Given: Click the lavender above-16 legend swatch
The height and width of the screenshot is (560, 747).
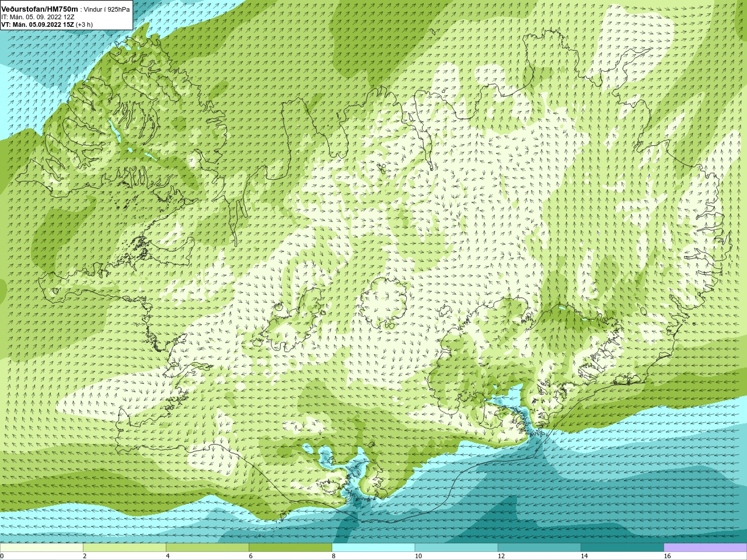Looking at the screenshot, I should pyautogui.click(x=705, y=548).
